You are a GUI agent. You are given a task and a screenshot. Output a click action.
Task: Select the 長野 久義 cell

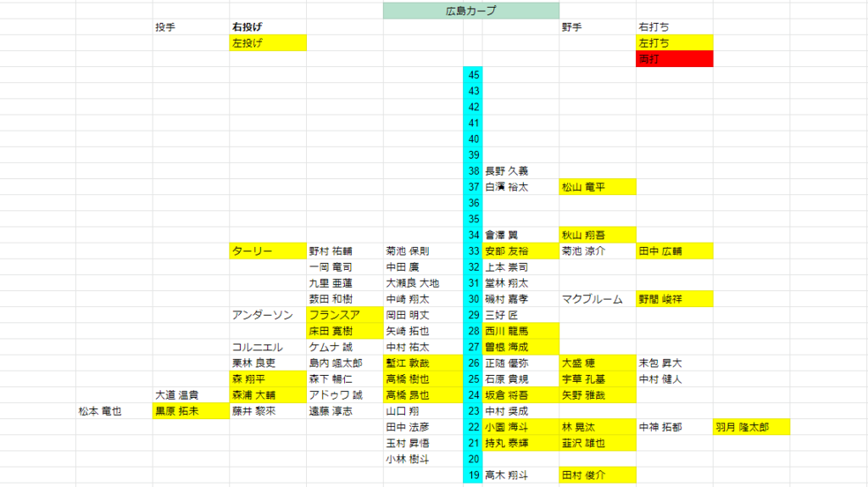tap(520, 171)
